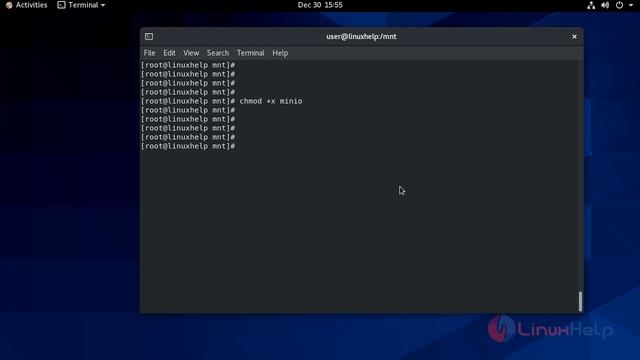Click the Activities icon in top bar
This screenshot has width=640, height=360.
coord(9,5)
